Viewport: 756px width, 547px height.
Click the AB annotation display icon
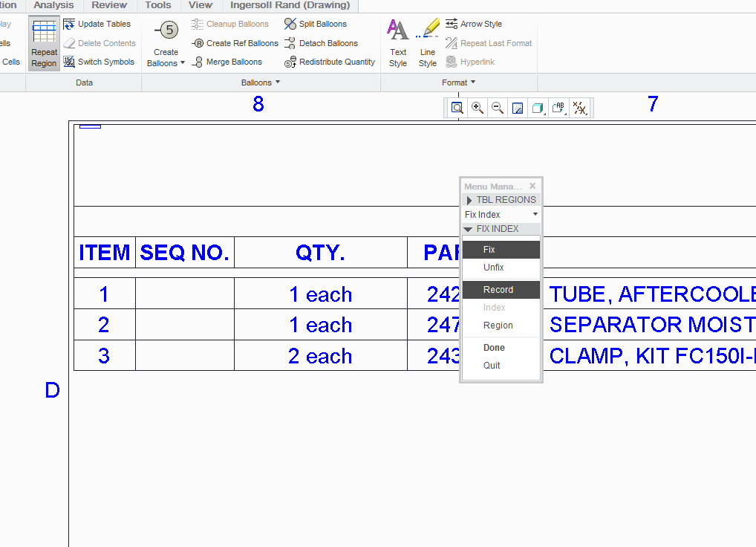point(558,108)
